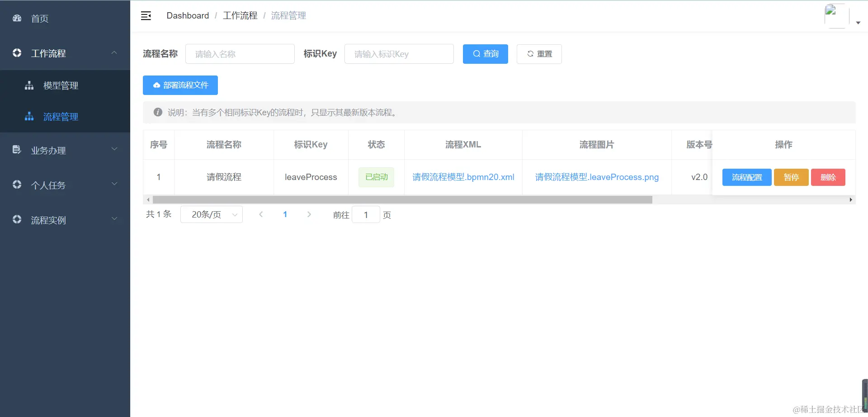Screen dimensions: 868x417
Task: Collapse the 工作流程 submenu arrow
Action: [x=114, y=52]
